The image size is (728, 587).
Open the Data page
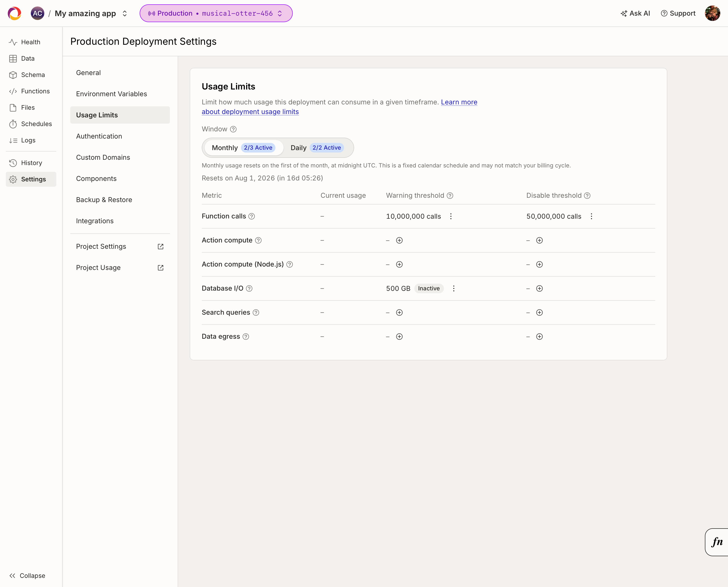[x=31, y=58]
